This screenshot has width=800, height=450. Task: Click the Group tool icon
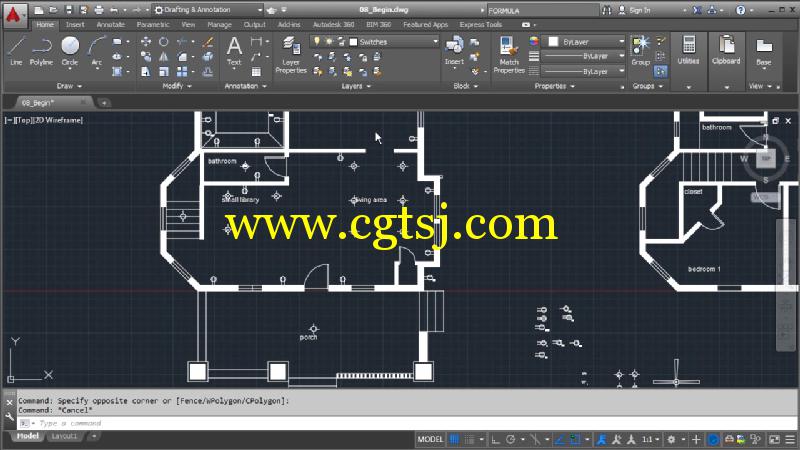(x=640, y=51)
